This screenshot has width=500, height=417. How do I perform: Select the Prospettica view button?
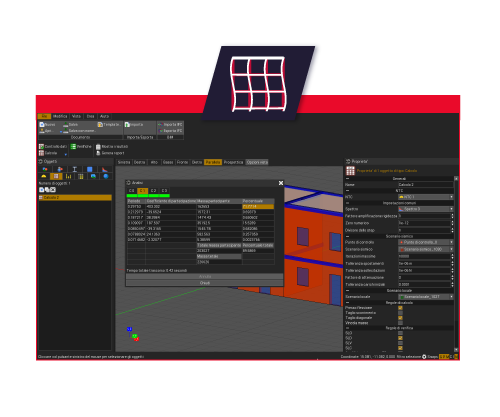pyautogui.click(x=233, y=162)
